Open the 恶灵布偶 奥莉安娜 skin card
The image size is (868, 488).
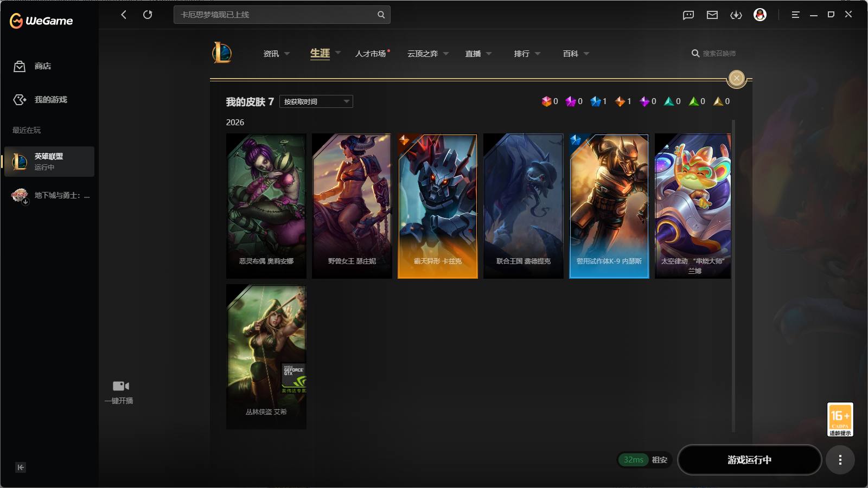(x=266, y=206)
